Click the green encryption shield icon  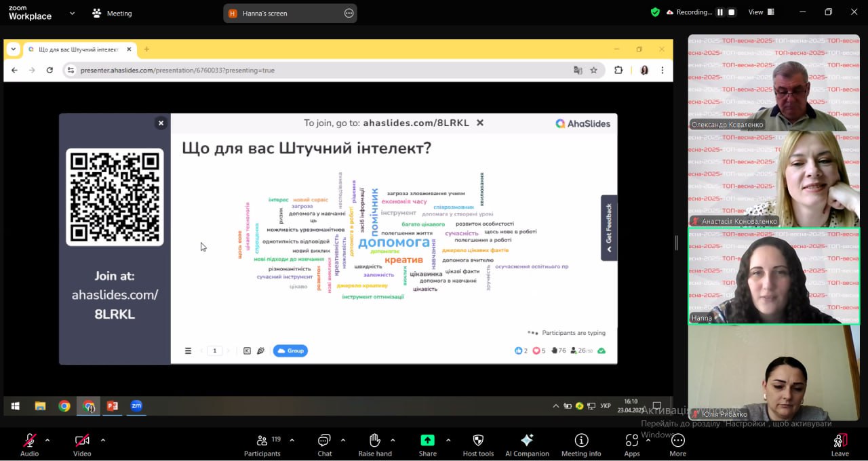tap(654, 12)
